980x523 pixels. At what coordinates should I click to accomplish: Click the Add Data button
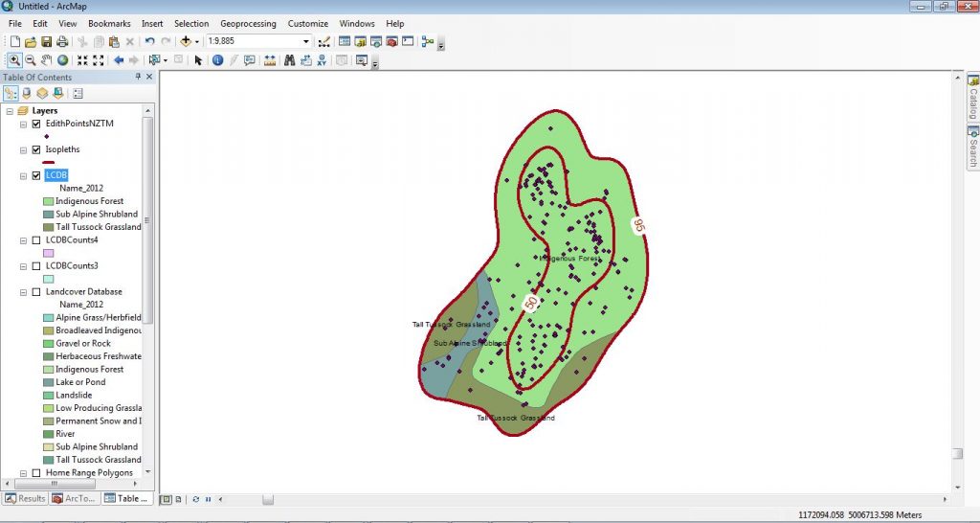coord(186,42)
